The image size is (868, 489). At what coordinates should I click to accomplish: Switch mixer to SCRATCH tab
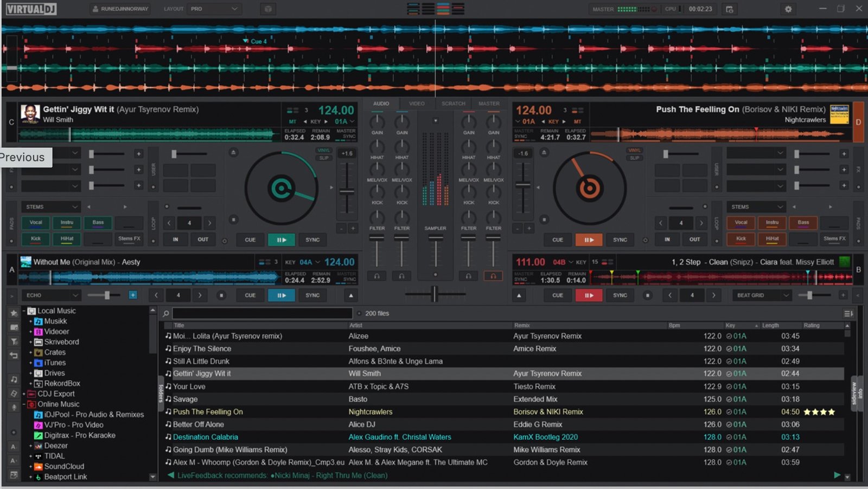(x=454, y=104)
